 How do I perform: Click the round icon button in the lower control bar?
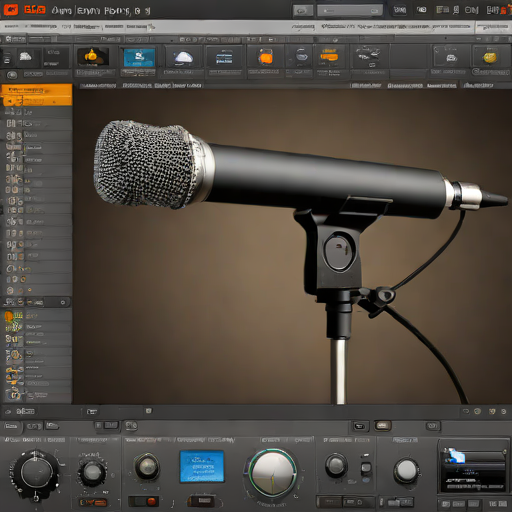[131, 425]
